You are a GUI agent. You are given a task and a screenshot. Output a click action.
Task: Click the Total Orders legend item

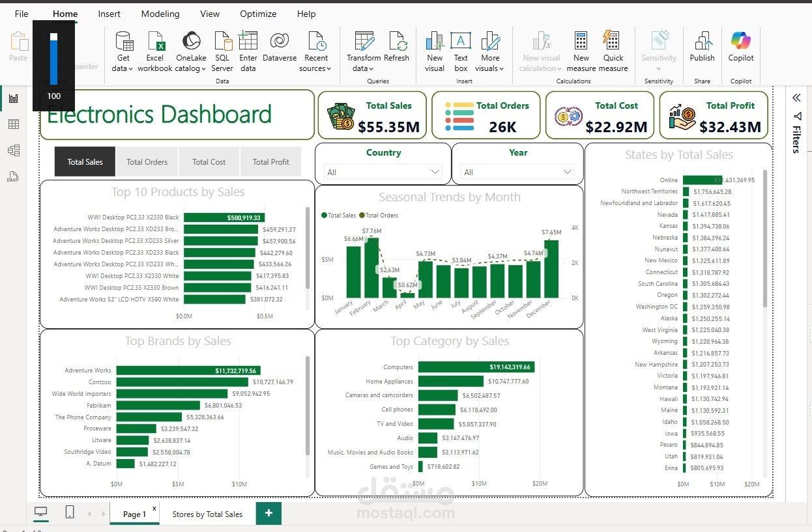378,215
